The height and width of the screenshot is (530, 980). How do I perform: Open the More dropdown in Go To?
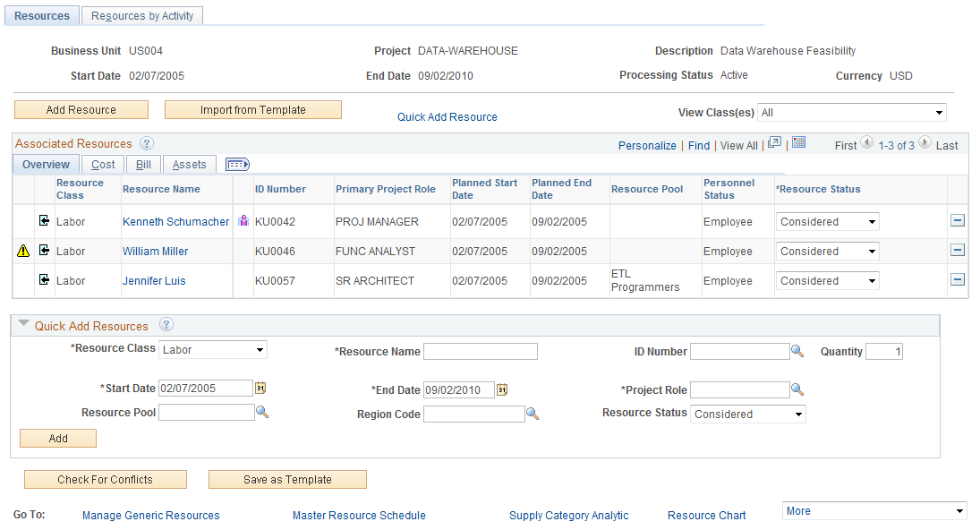tap(874, 510)
